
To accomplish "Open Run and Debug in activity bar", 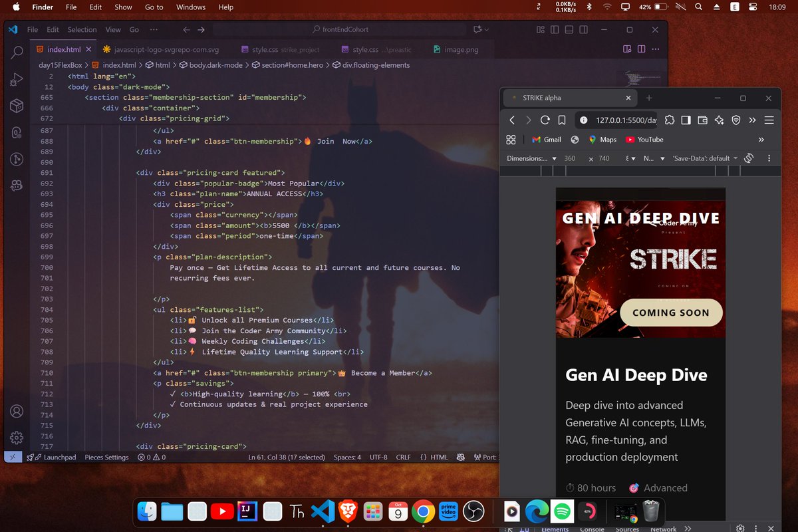I will [17, 78].
